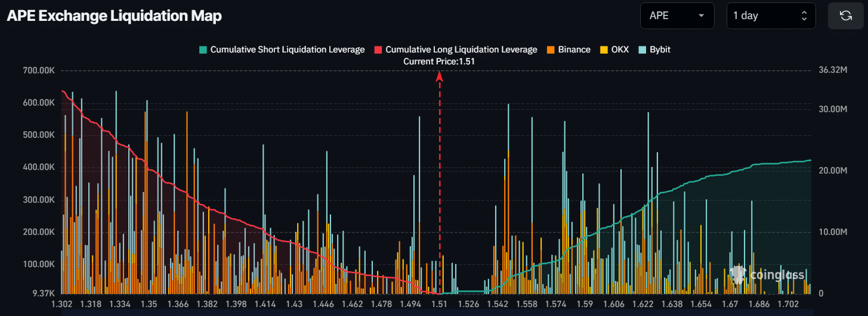
Task: Click the 300.00K left axis label
Action: [x=38, y=200]
